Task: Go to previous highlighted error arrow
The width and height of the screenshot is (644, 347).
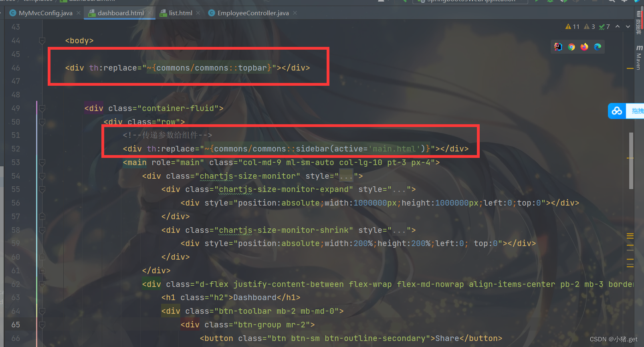Action: click(618, 26)
